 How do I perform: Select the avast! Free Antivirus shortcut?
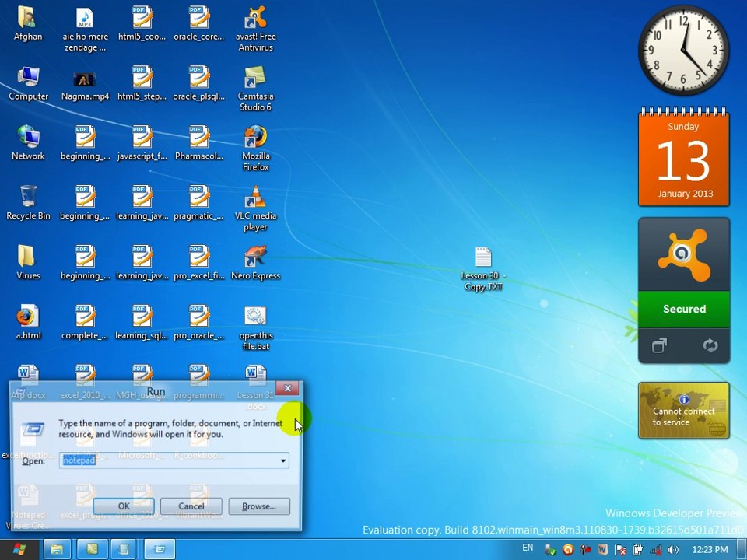point(256,29)
